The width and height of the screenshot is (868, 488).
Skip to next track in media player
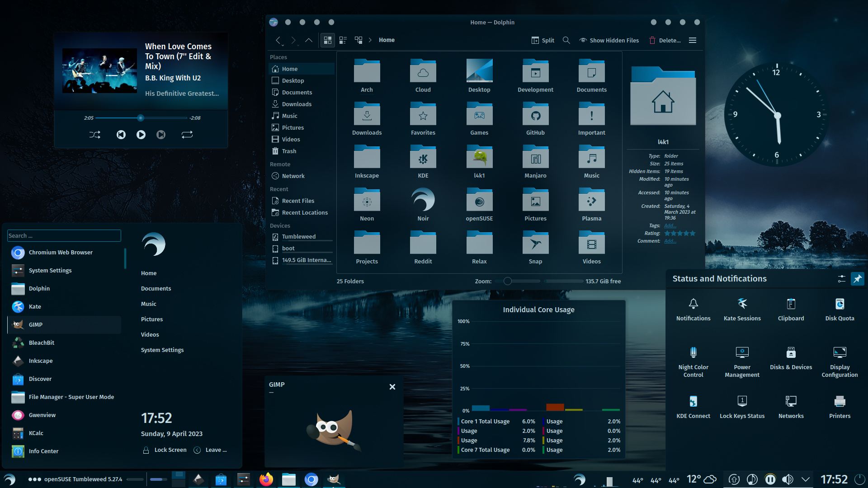[161, 135]
